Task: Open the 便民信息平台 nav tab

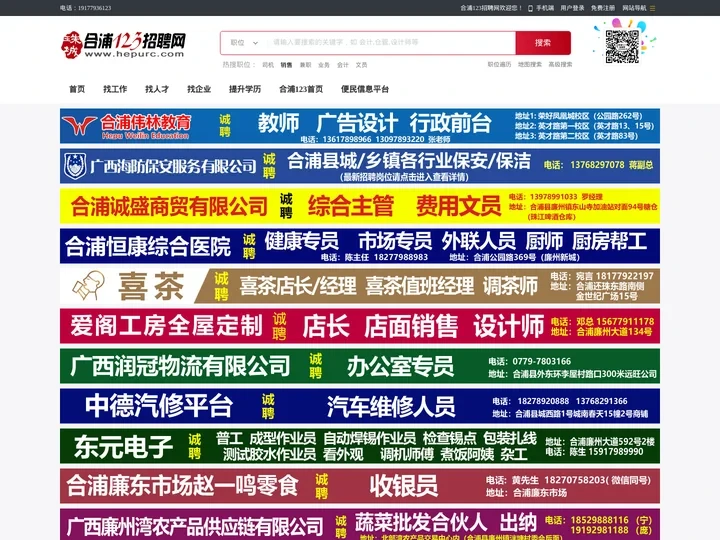Action: pyautogui.click(x=365, y=89)
